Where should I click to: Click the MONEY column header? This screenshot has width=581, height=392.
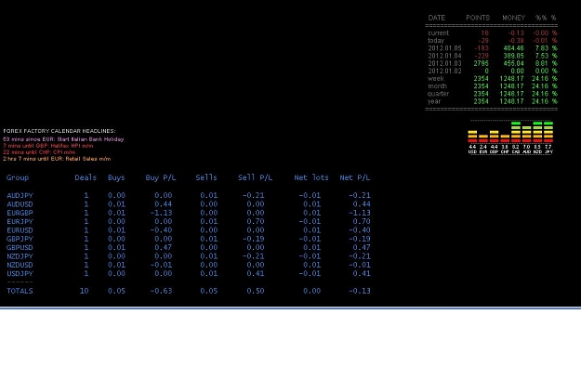click(x=513, y=18)
